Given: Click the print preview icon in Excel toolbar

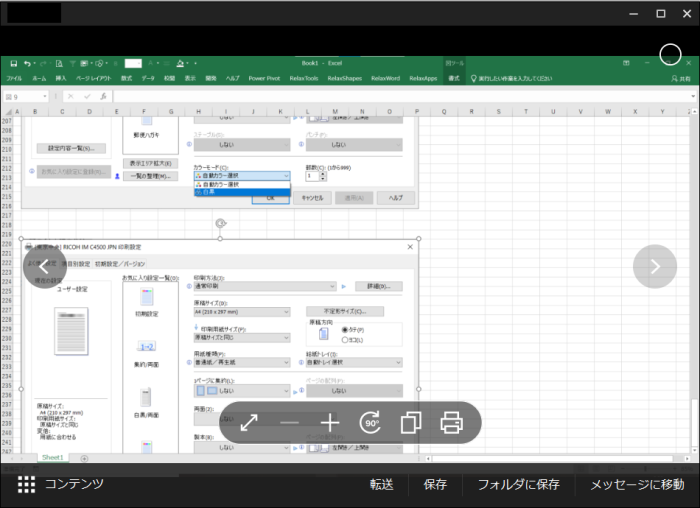Looking at the screenshot, I should pos(59,63).
